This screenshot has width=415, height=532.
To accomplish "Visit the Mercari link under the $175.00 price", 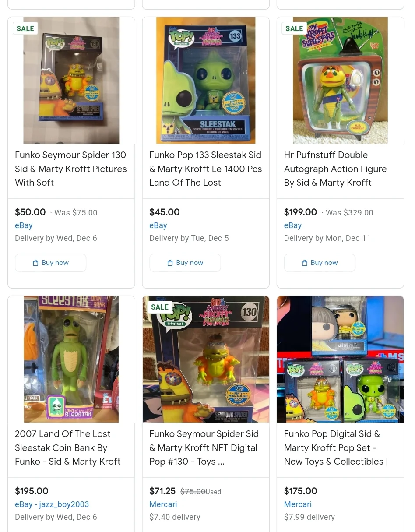I will point(298,504).
